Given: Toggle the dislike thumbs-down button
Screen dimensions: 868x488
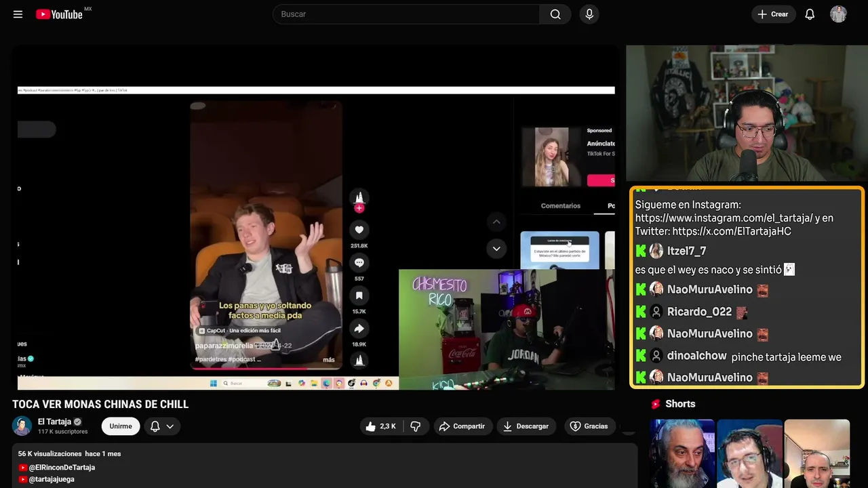Looking at the screenshot, I should coord(416,426).
